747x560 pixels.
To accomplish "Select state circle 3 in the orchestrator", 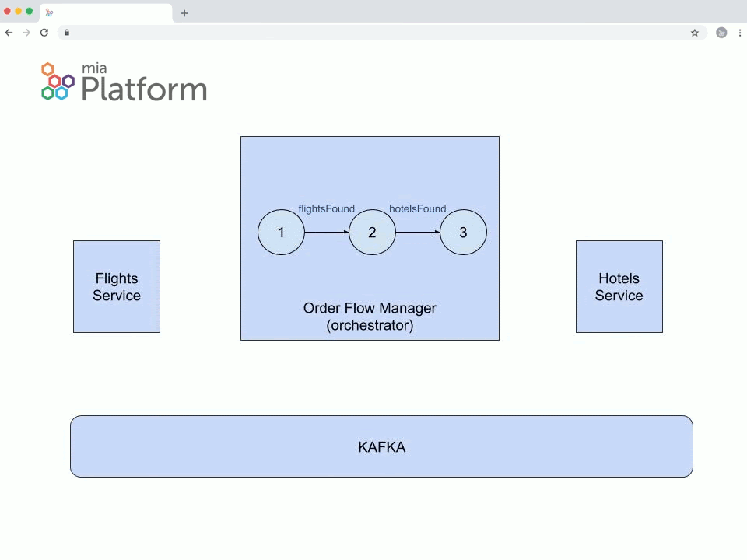I will point(463,233).
